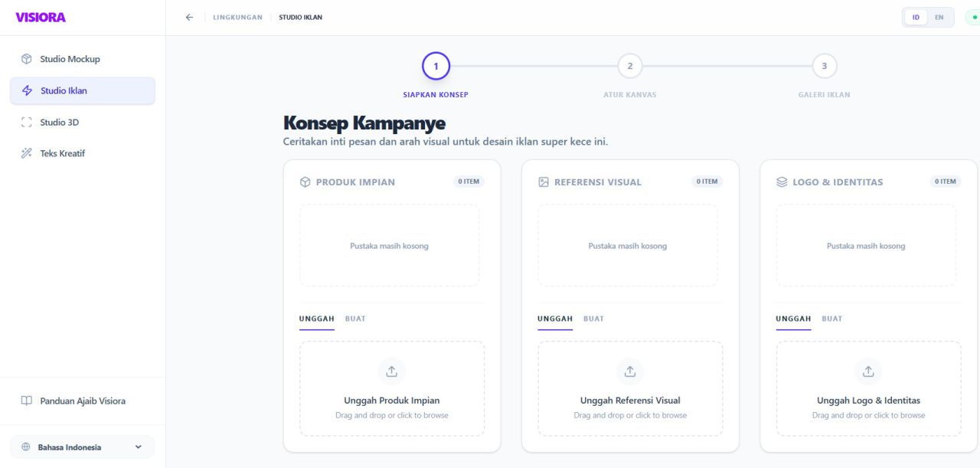This screenshot has height=468, width=980.
Task: Go to step 2 Atur Kanvas
Action: coord(630,66)
